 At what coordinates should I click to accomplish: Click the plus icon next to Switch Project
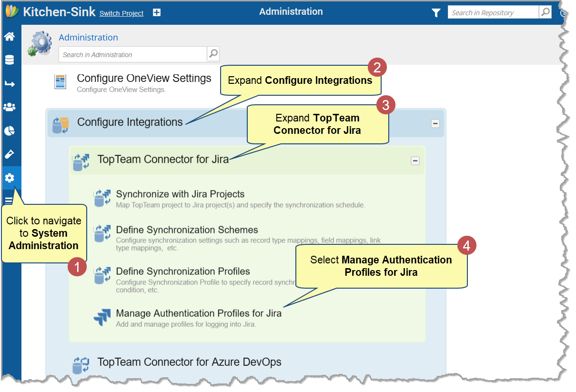click(x=156, y=13)
